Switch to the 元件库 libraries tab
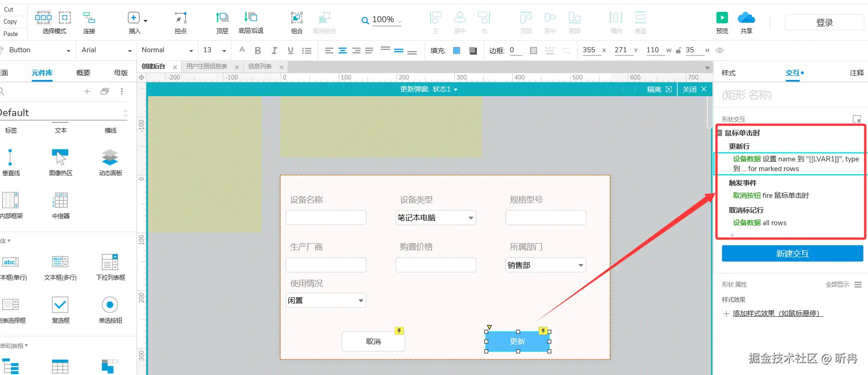 click(42, 73)
